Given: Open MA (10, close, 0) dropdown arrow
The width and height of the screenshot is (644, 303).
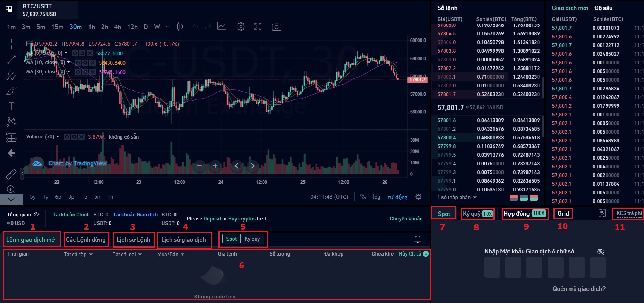Looking at the screenshot, I should [69, 62].
